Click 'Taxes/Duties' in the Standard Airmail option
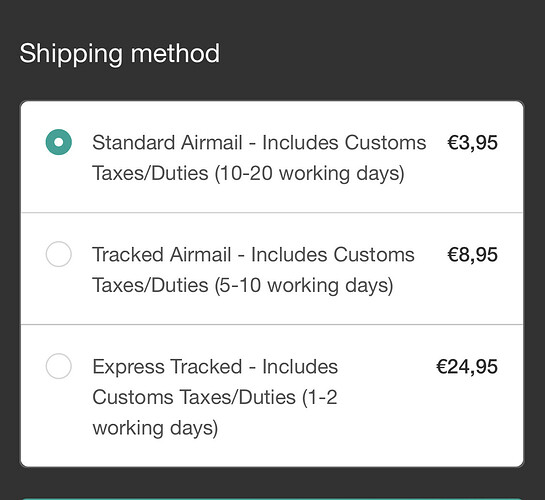The height and width of the screenshot is (500, 545). coord(150,173)
